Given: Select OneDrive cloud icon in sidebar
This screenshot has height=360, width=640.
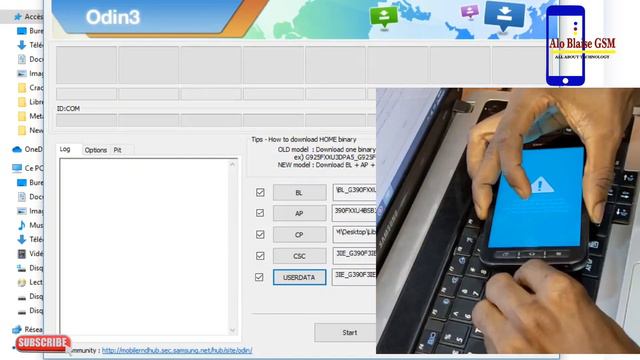Looking at the screenshot, I should click(17, 149).
